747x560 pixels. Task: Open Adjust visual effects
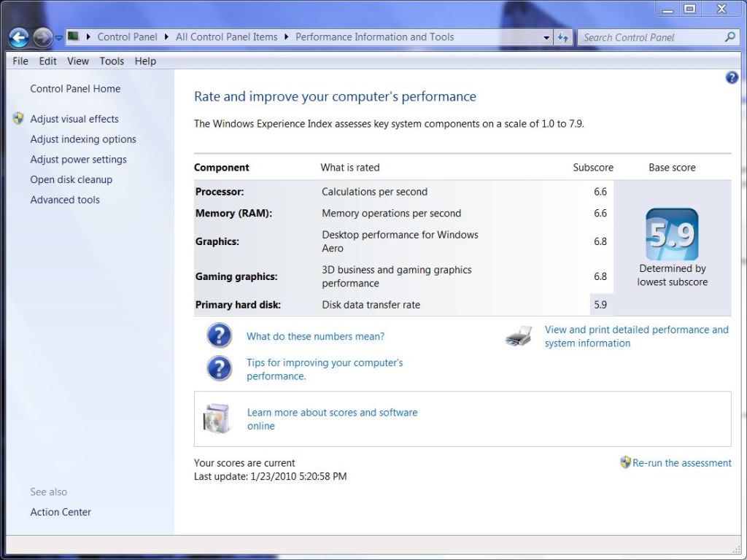click(x=74, y=119)
